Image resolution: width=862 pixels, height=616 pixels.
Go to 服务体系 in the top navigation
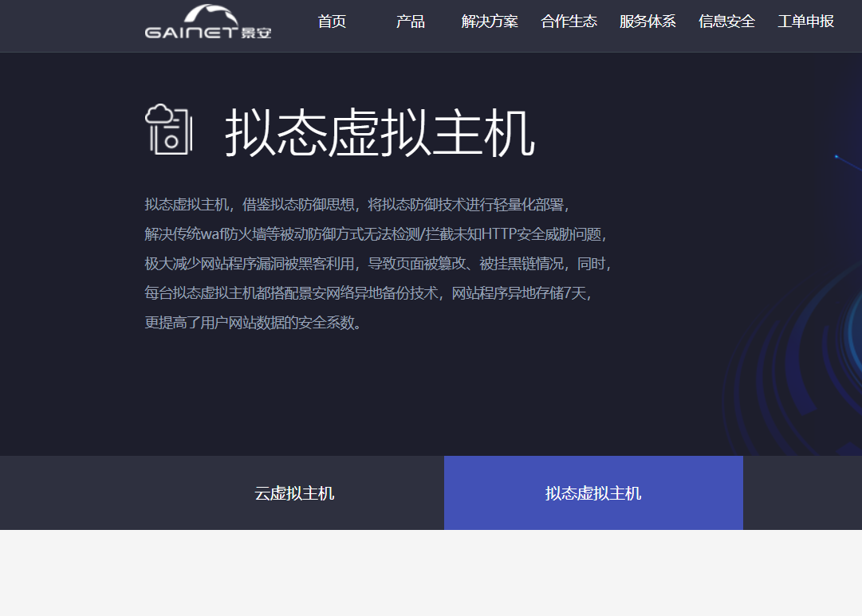647,22
